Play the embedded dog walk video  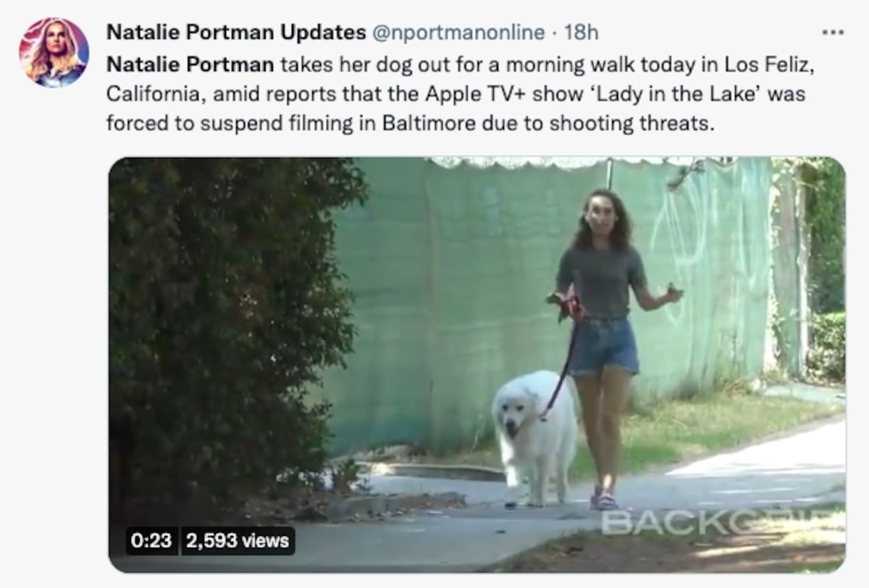pyautogui.click(x=477, y=365)
